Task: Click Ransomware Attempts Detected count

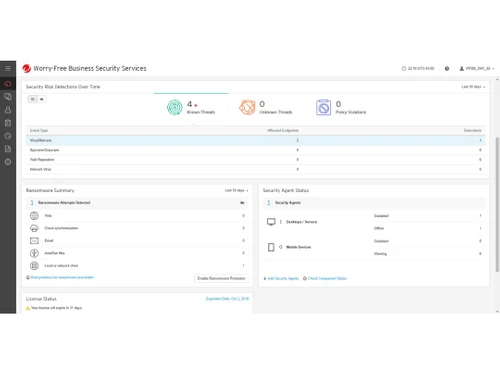Action: tap(32, 203)
